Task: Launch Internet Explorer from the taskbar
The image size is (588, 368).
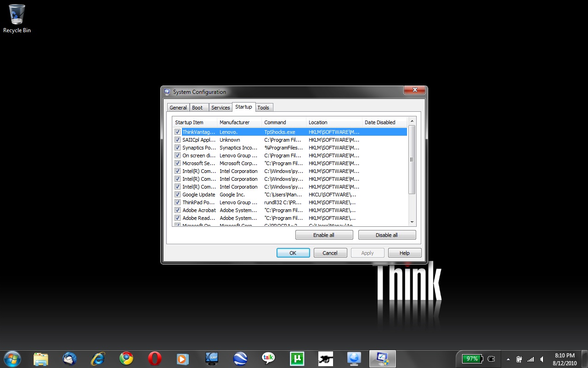Action: 98,359
